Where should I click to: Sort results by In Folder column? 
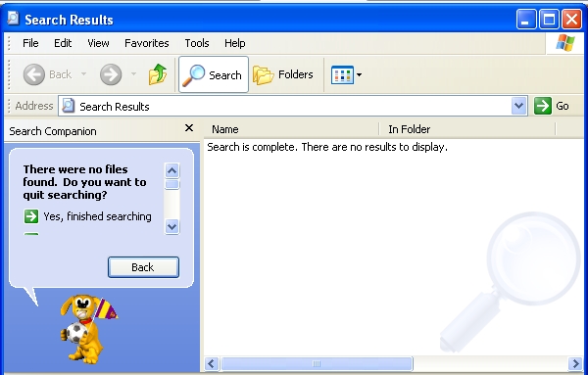pos(466,129)
